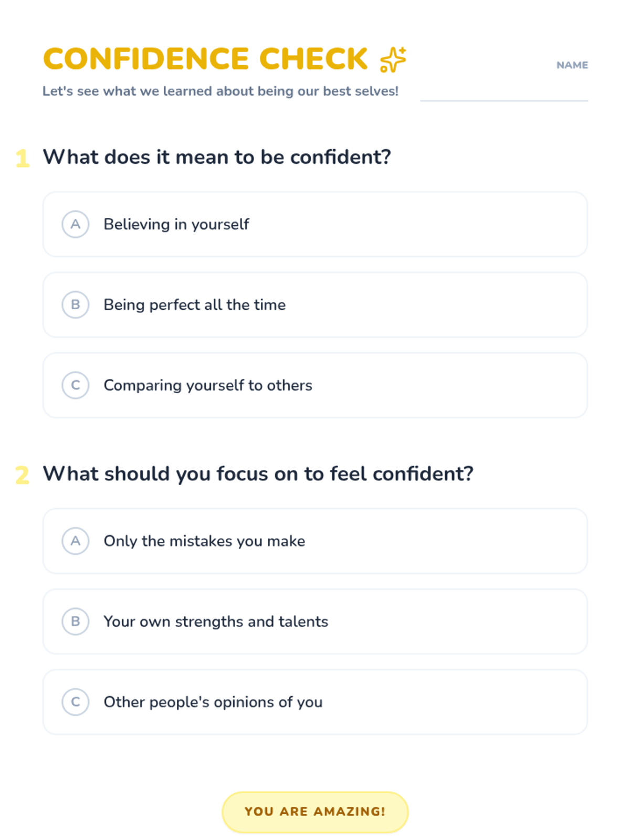The height and width of the screenshot is (840, 630).
Task: Click the yellow number 1 marker
Action: tap(23, 158)
